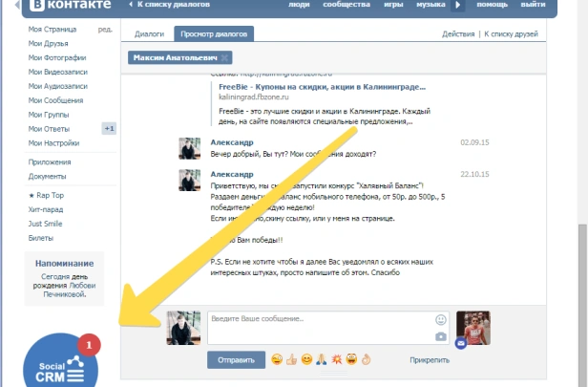Remove the Максим Анатольевич recipient tag
This screenshot has height=387, width=588.
224,58
